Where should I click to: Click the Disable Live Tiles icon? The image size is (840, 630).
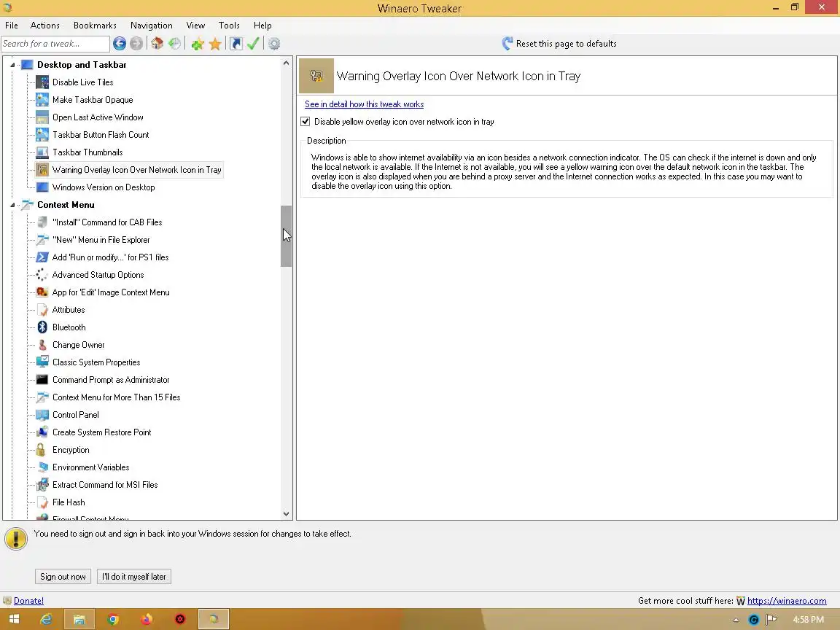point(42,82)
